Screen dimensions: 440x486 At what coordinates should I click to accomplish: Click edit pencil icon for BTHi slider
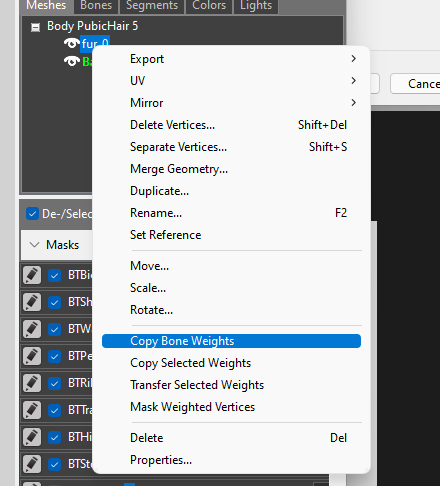click(x=32, y=437)
